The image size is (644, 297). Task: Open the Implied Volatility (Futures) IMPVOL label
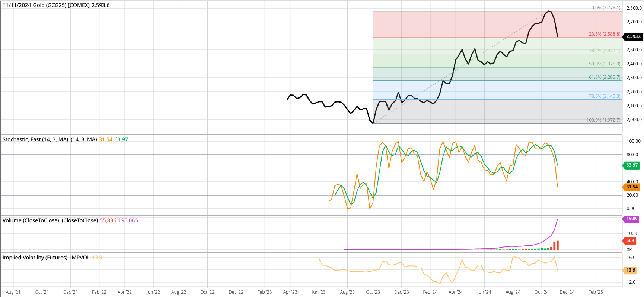point(46,258)
